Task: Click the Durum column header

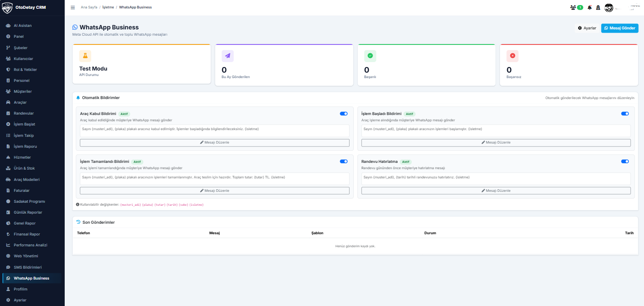Action: pos(430,233)
